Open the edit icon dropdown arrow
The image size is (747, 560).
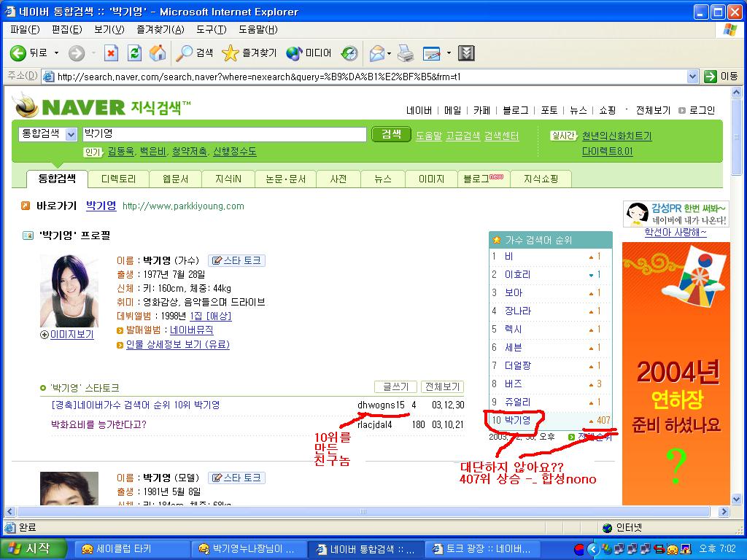point(449,52)
